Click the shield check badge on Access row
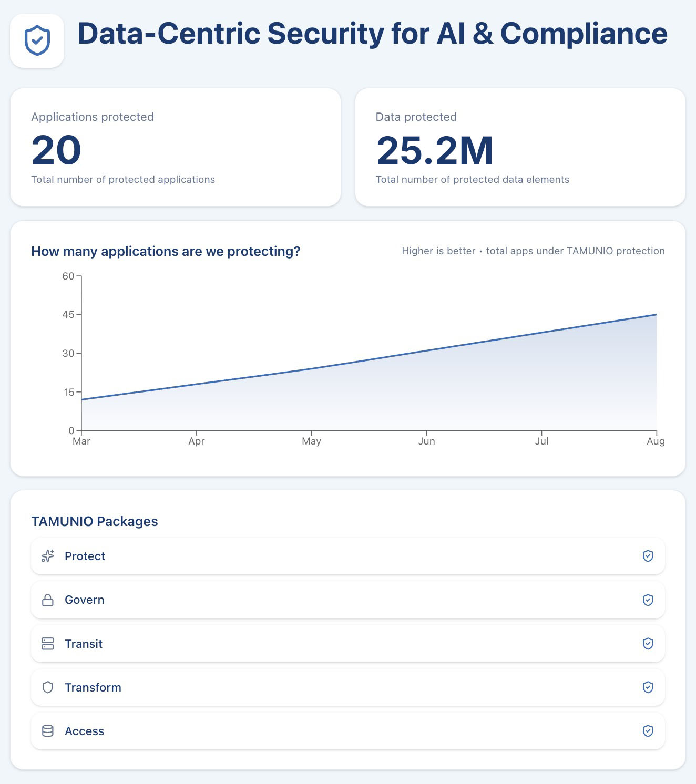This screenshot has width=696, height=784. click(x=648, y=731)
